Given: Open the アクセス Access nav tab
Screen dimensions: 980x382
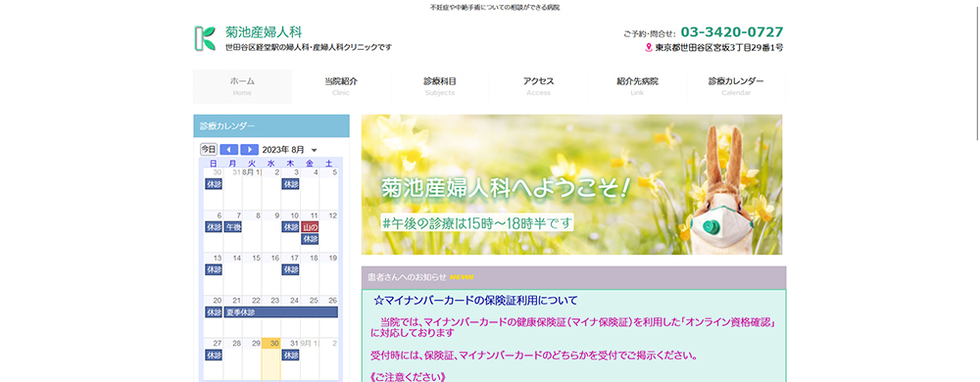Looking at the screenshot, I should click(539, 86).
